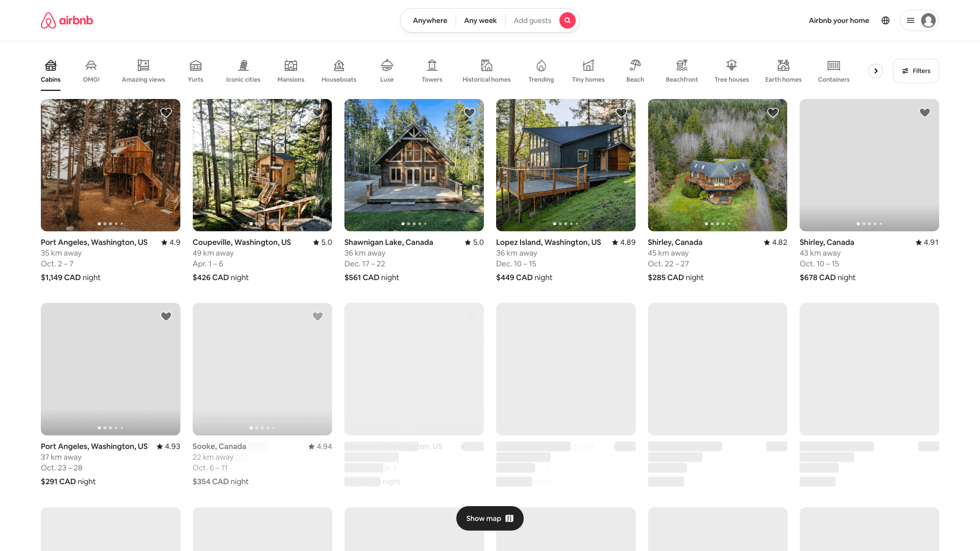Screen dimensions: 980x551
Task: View the Lopez Island house photo
Action: click(x=566, y=165)
